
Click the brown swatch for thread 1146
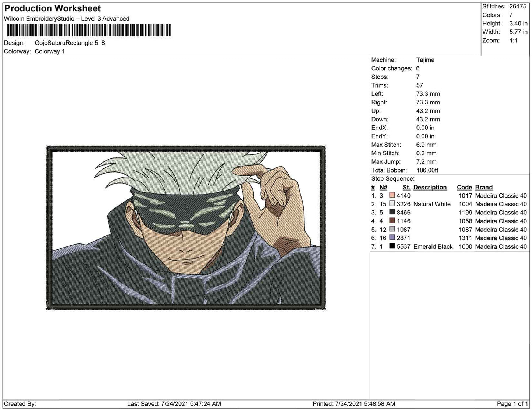(x=392, y=221)
